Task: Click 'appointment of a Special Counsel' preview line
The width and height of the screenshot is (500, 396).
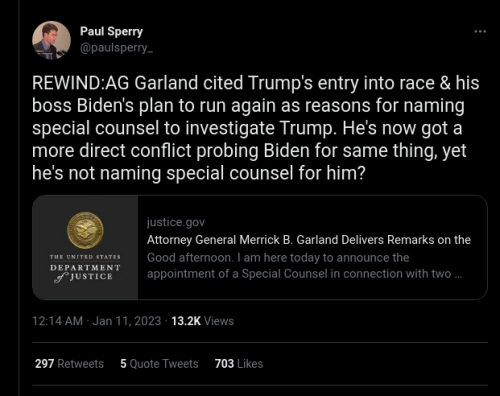Action: 304,274
